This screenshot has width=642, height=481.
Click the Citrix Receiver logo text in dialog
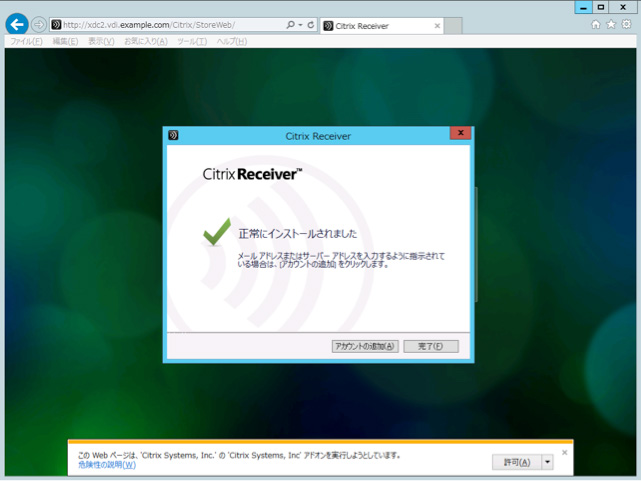click(252, 174)
